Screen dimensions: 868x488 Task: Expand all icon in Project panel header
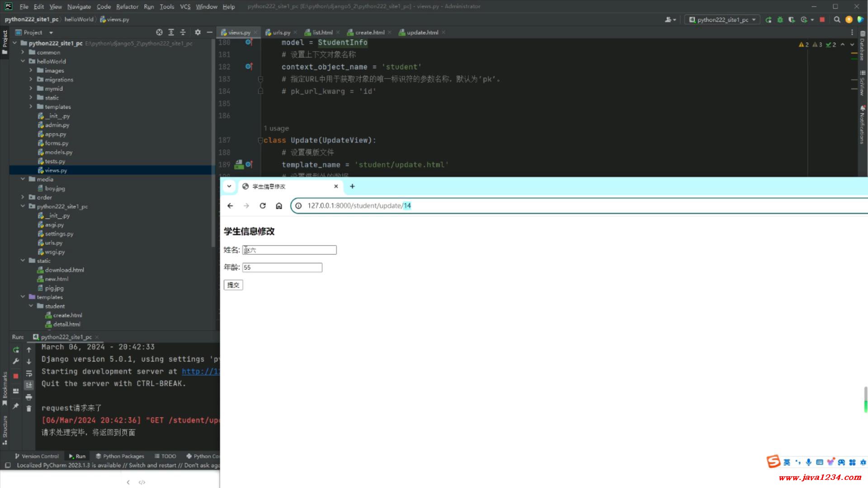click(171, 33)
